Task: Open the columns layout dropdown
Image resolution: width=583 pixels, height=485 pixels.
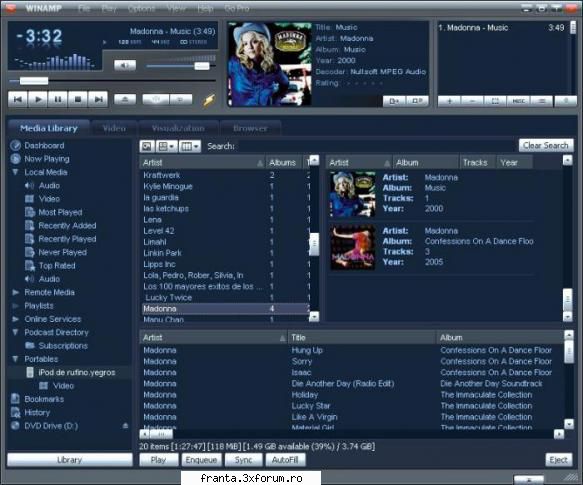Action: [190, 147]
